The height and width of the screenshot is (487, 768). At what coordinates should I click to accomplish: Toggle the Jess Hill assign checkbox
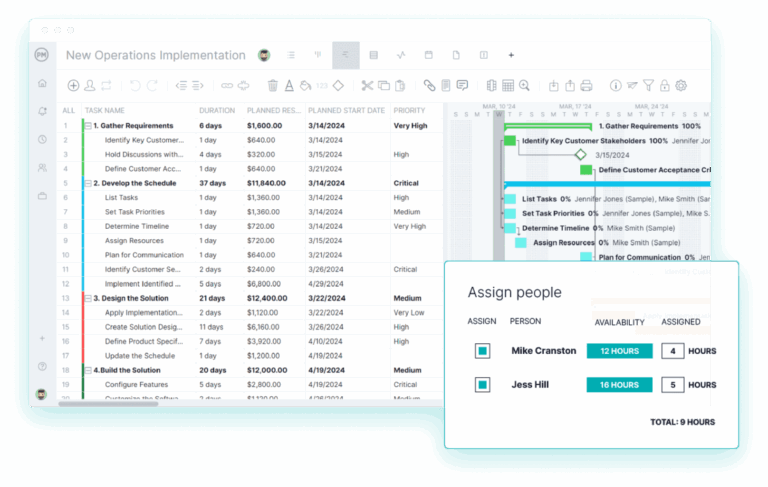coord(482,385)
